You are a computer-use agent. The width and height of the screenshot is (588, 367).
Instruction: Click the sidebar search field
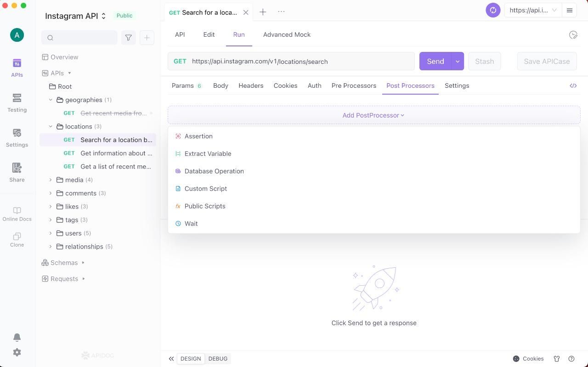(79, 38)
